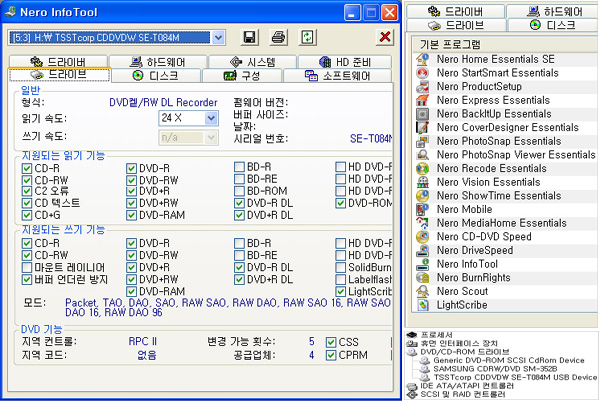Image resolution: width=600 pixels, height=403 pixels.
Task: Click Nero ProductSetup icon
Action: click(x=422, y=86)
